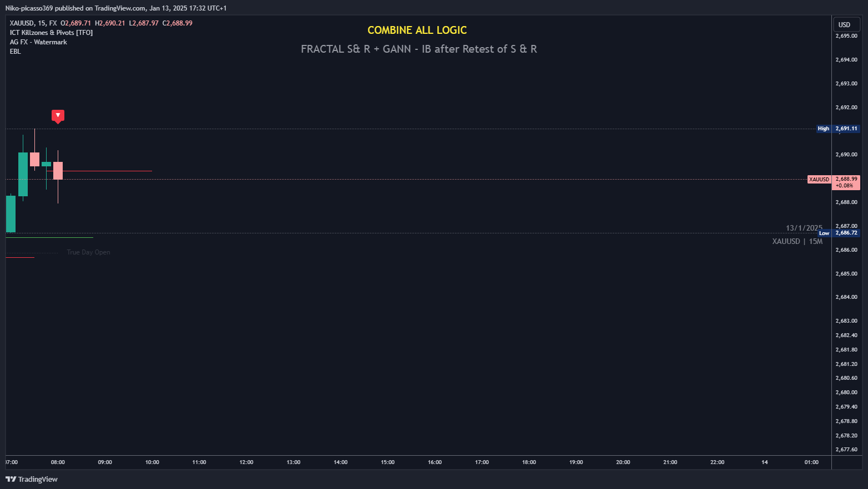The width and height of the screenshot is (868, 489).
Task: Click the 2,682.40 price axis label
Action: pyautogui.click(x=846, y=335)
